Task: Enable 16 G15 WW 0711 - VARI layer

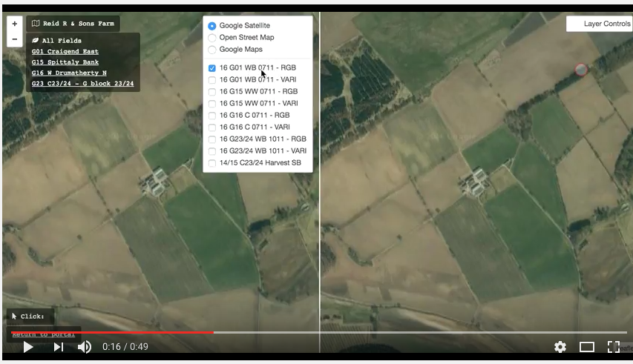Action: pos(212,104)
